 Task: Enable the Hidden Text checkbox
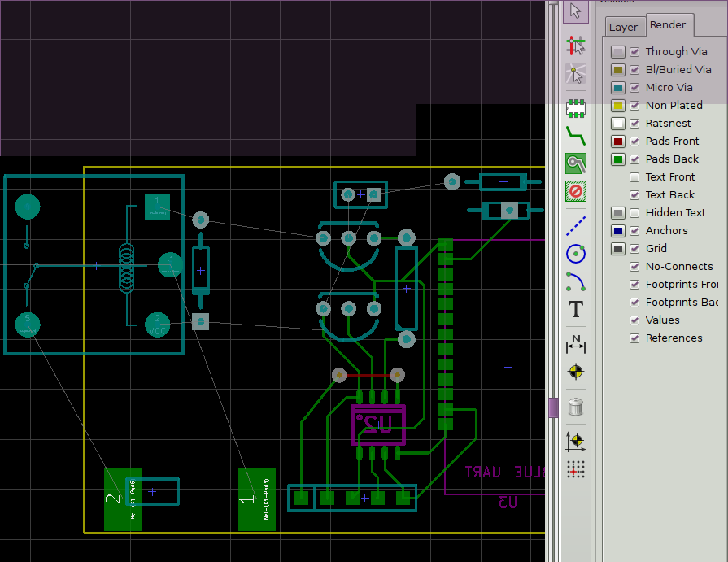634,213
